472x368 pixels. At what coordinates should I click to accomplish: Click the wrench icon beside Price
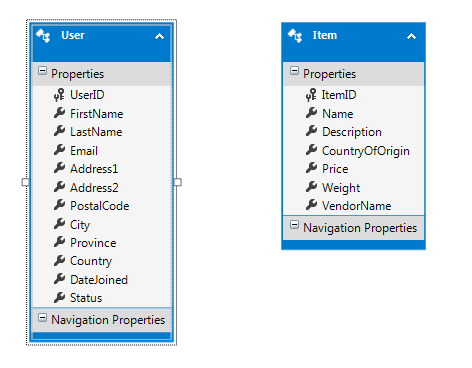pyautogui.click(x=311, y=168)
